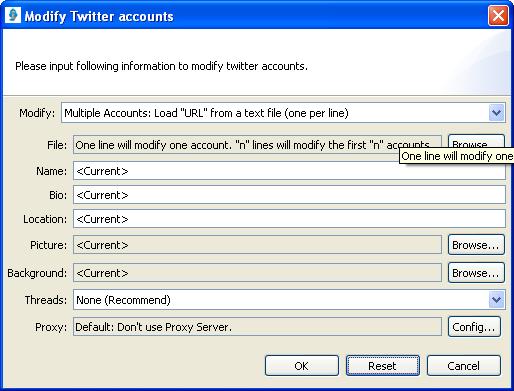Click the Name input field
Screen dimensions: 514x391
(289, 171)
